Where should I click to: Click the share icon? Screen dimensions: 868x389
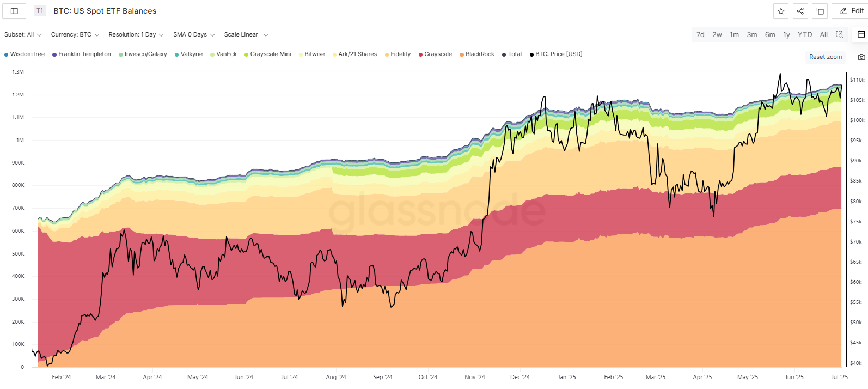tap(800, 11)
